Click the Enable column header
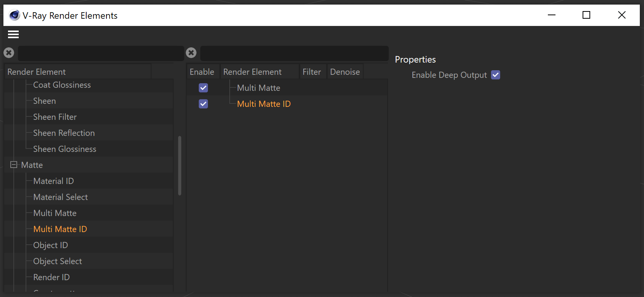This screenshot has width=644, height=297. point(202,72)
